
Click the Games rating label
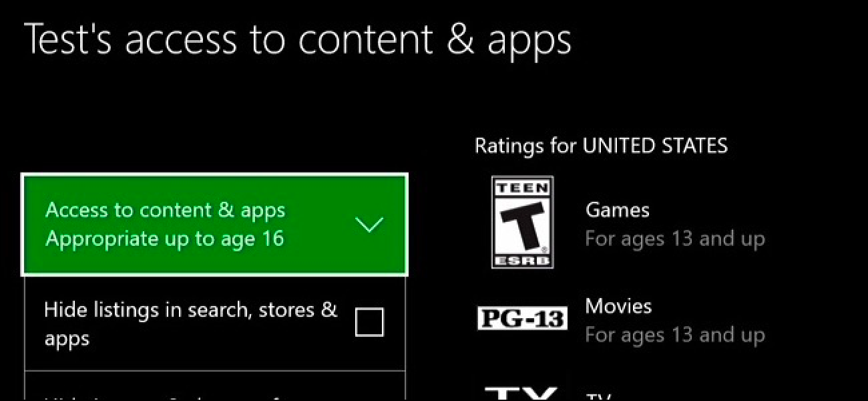coord(617,210)
